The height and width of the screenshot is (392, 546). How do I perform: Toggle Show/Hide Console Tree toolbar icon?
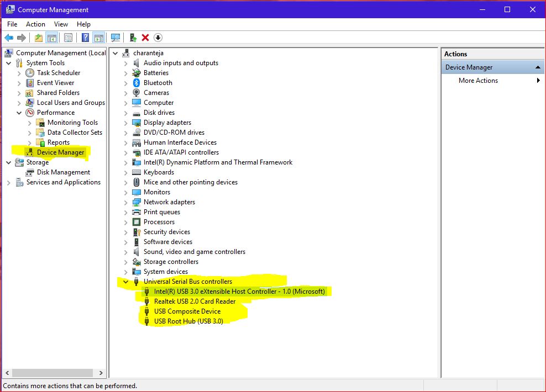52,38
